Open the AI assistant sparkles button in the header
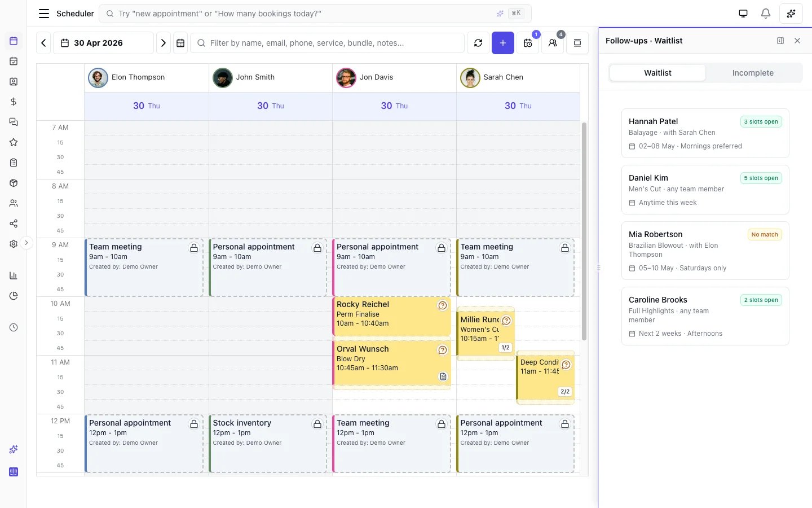This screenshot has height=508, width=812. [x=791, y=14]
